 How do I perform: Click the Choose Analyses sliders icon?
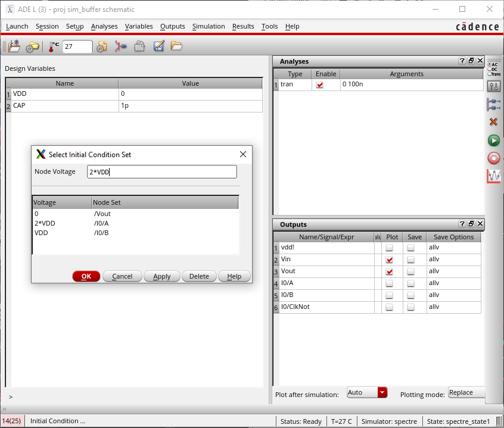pyautogui.click(x=493, y=86)
